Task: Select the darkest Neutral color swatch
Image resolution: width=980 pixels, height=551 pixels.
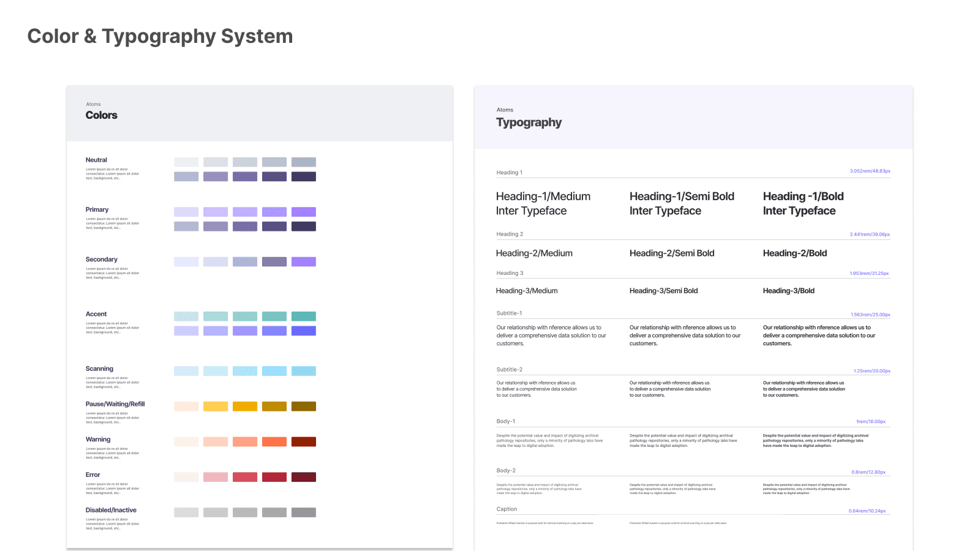Action: coord(304,176)
